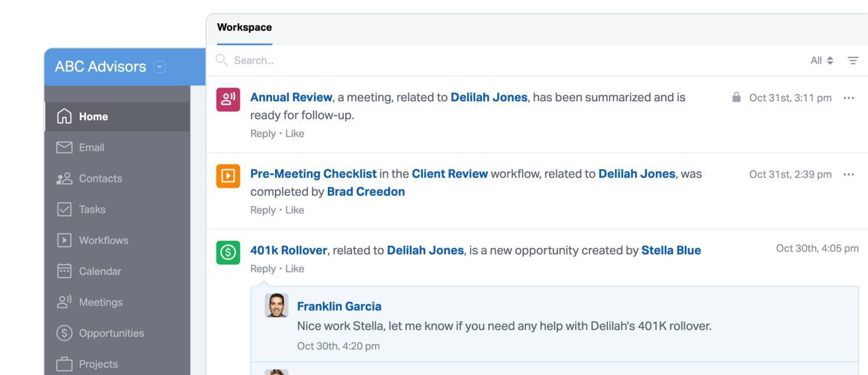Click the pink meeting icon beside Annual Review
868x375 pixels.
point(228,100)
